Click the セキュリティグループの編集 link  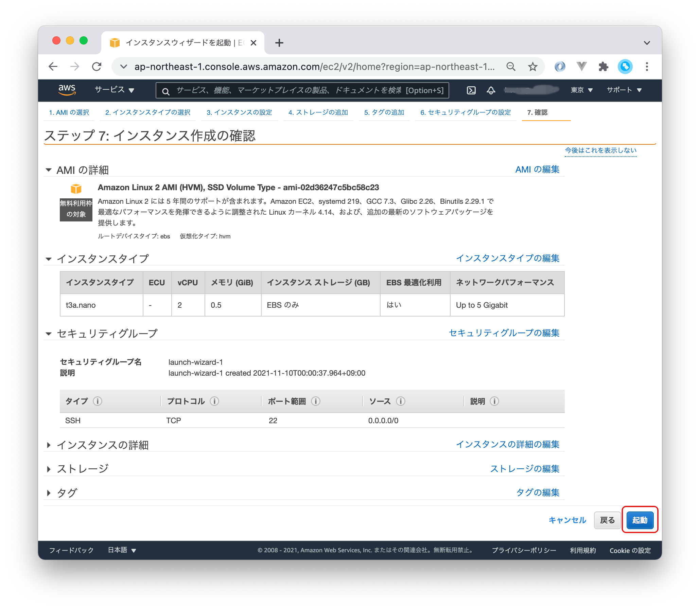coord(504,333)
